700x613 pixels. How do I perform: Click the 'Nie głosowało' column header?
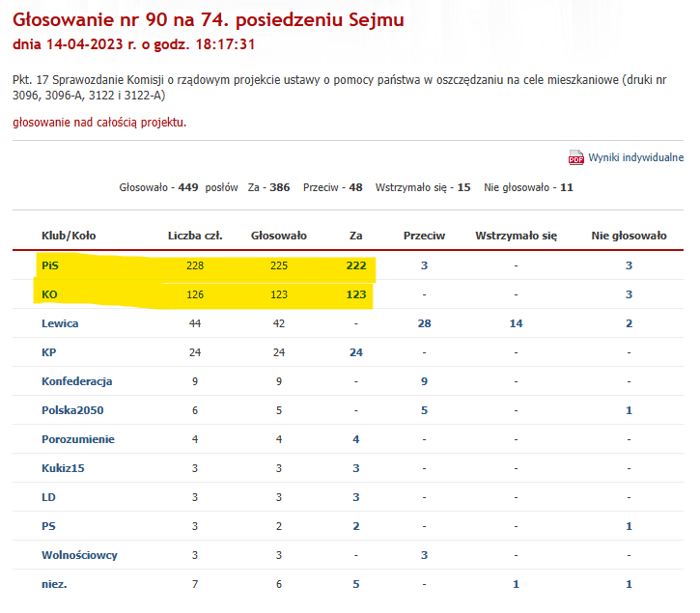(629, 235)
